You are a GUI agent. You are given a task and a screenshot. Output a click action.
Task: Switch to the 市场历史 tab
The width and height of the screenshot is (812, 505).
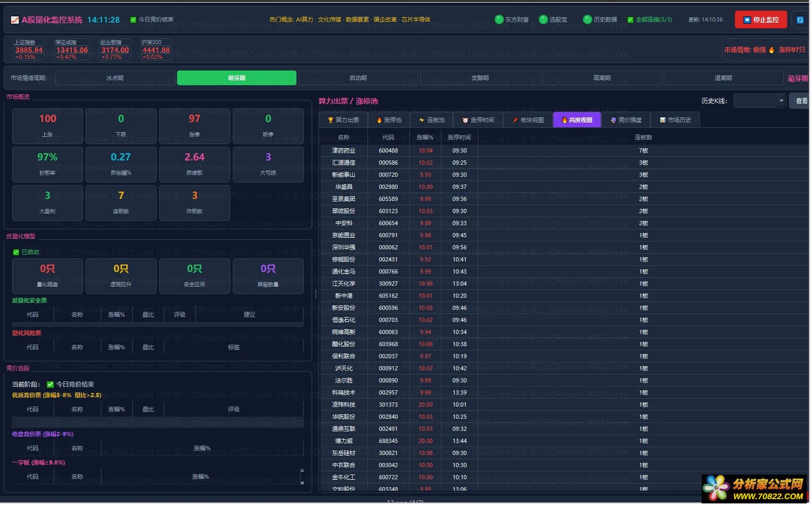675,120
